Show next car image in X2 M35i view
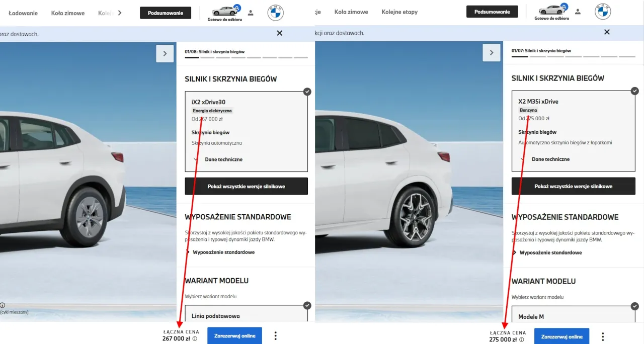This screenshot has height=344, width=644. 492,53
